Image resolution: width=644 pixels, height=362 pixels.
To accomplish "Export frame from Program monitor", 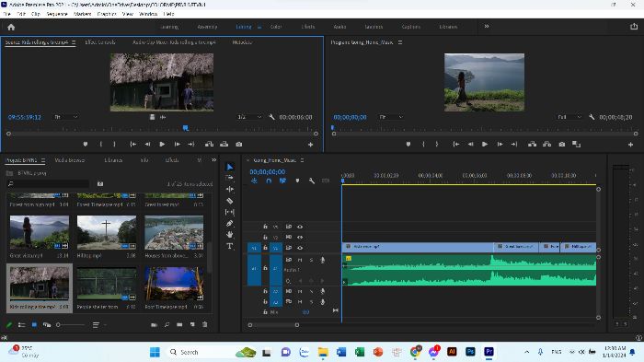I will click(562, 145).
